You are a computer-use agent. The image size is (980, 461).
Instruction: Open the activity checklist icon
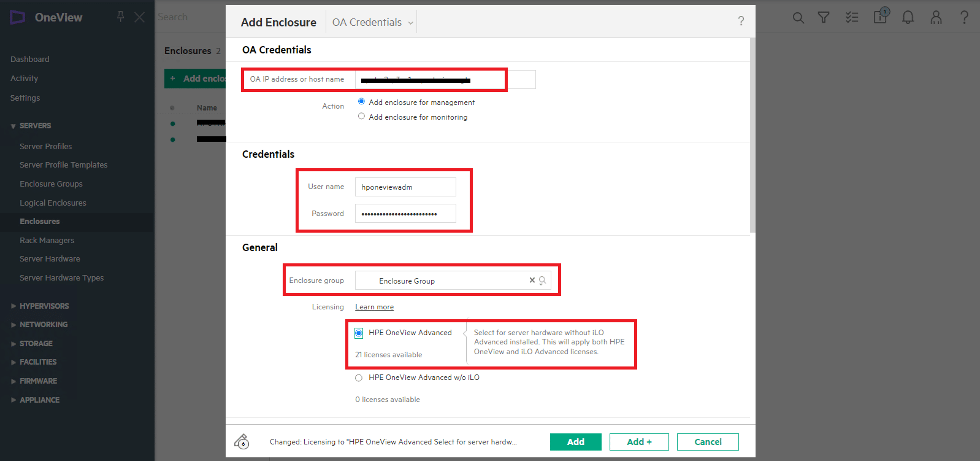coord(852,17)
